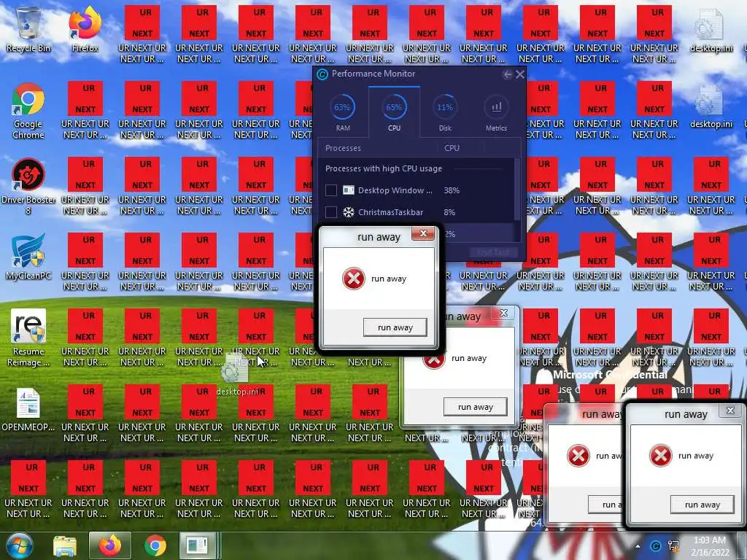Click the Processes column header
747x560 pixels.
tap(343, 148)
